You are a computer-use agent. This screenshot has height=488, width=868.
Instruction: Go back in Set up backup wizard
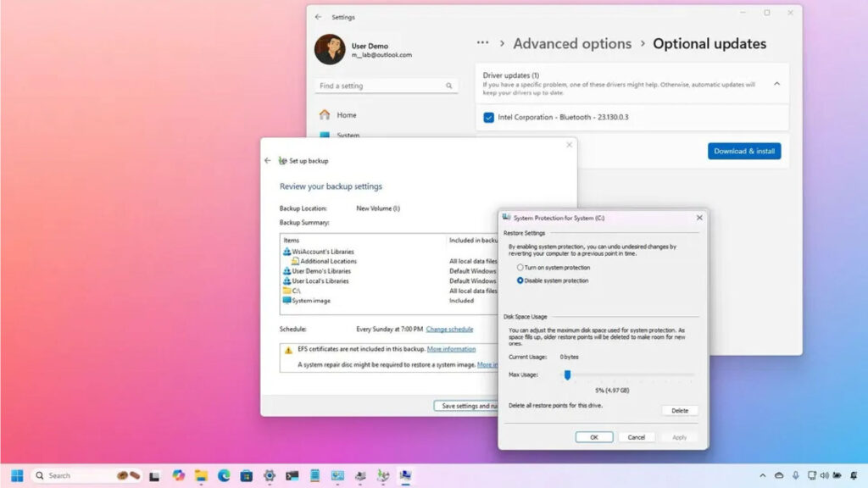tap(268, 160)
